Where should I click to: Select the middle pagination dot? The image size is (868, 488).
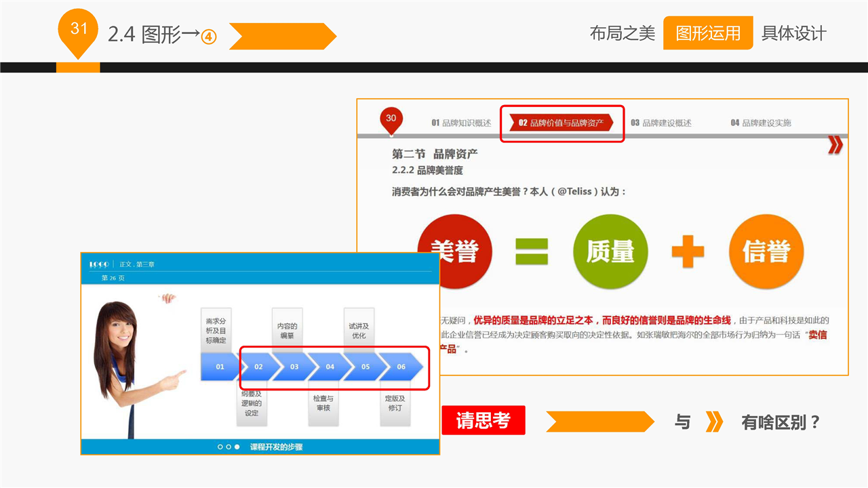coord(229,447)
